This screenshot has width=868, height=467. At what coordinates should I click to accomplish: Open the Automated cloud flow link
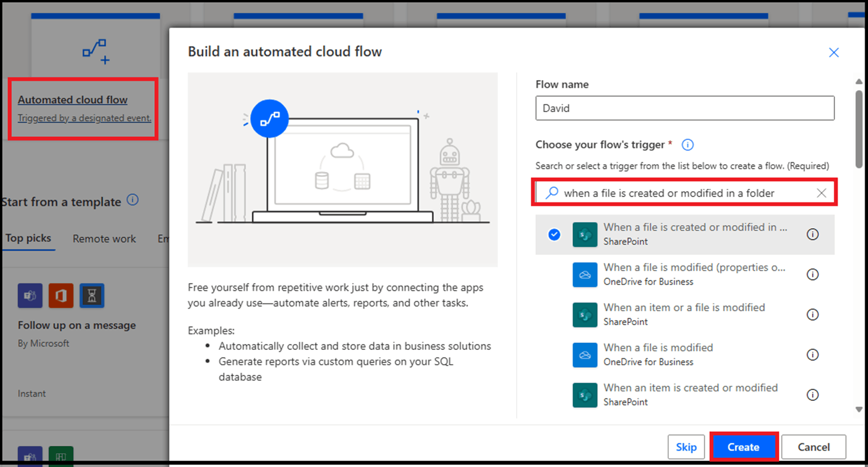73,100
